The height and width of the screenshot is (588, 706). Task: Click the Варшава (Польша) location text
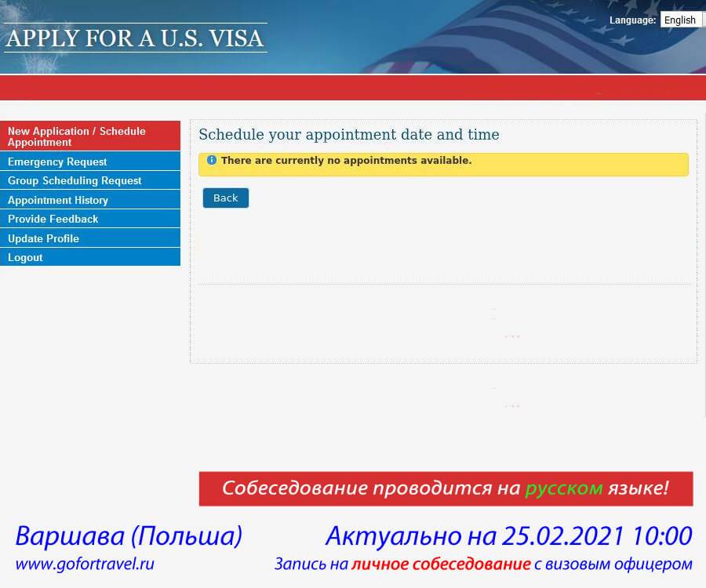pyautogui.click(x=129, y=536)
